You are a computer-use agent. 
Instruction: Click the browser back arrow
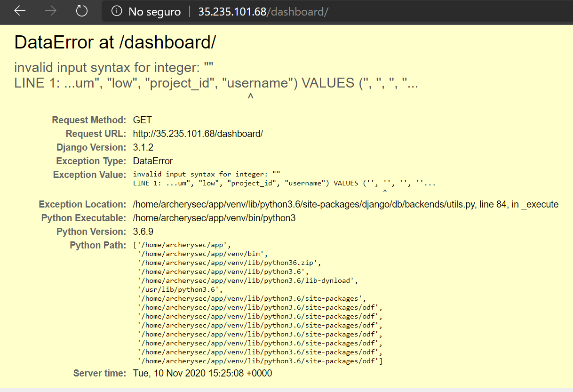[19, 11]
